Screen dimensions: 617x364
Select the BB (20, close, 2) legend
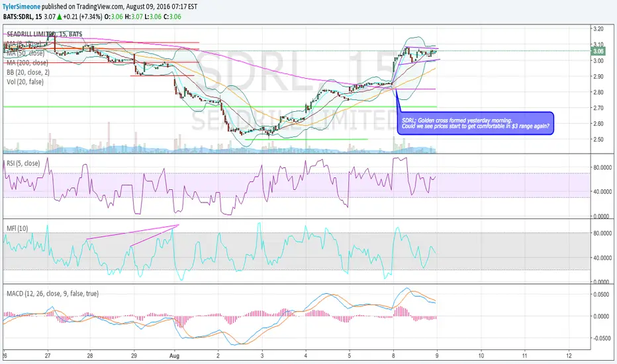click(28, 72)
